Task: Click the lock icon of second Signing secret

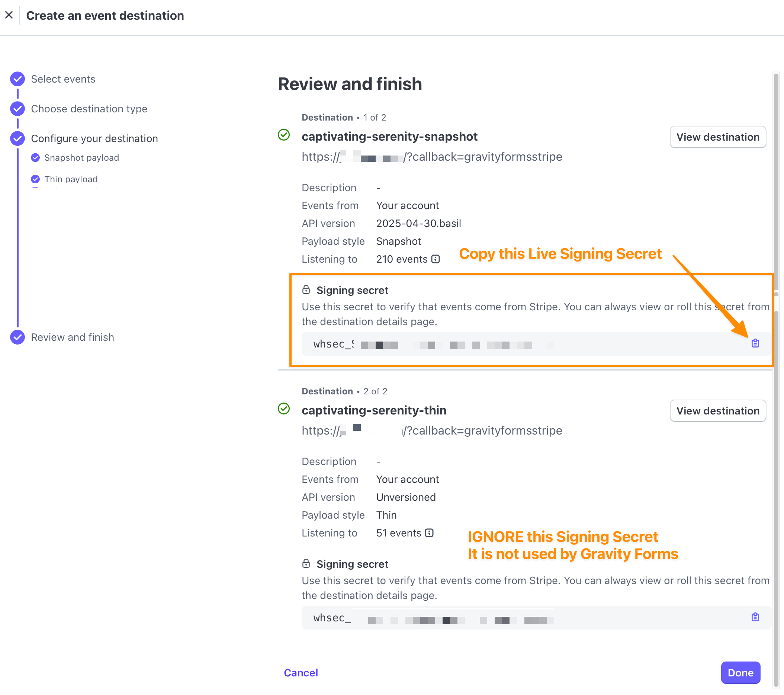Action: point(306,563)
